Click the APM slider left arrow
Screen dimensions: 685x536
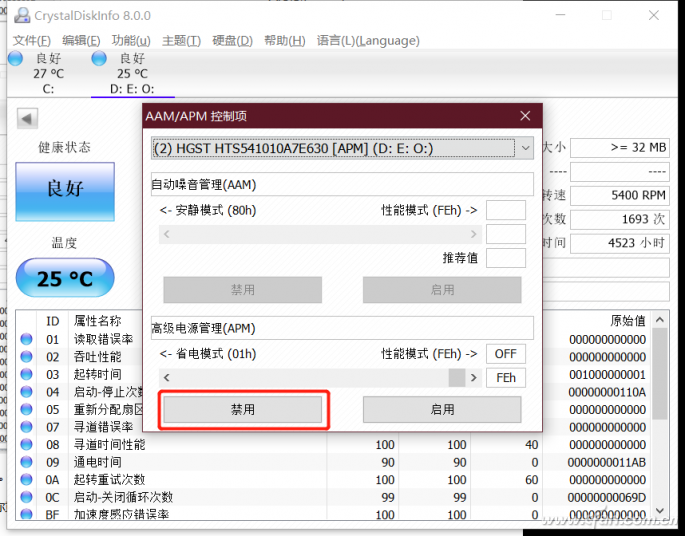coord(166,377)
